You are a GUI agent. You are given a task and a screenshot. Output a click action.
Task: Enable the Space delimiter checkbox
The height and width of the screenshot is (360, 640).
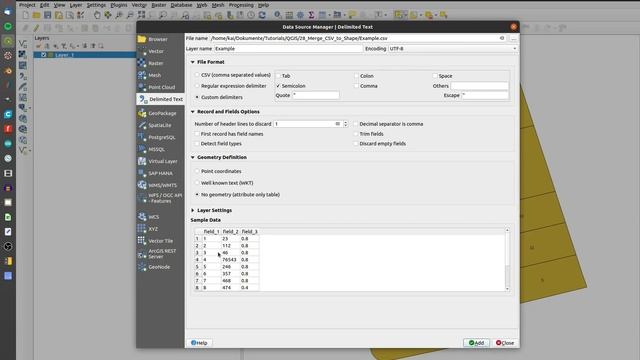435,76
